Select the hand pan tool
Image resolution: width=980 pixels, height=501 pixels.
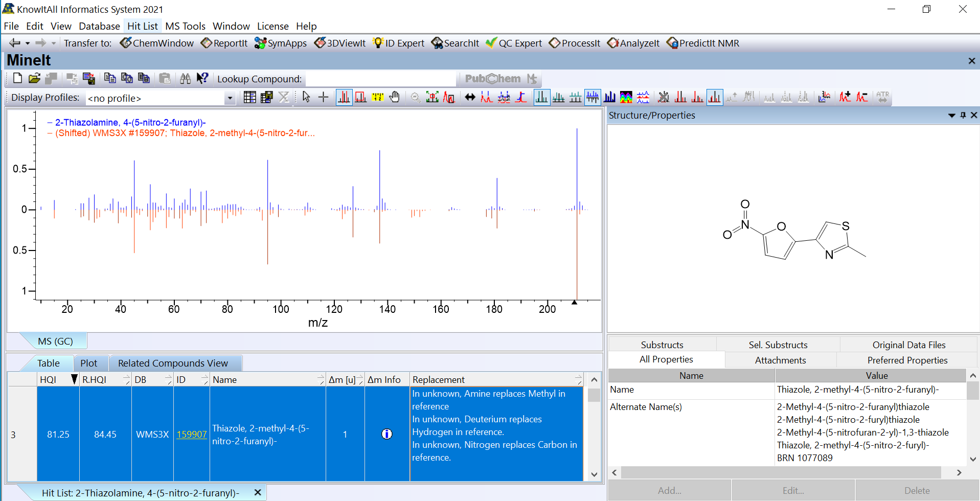(x=394, y=97)
